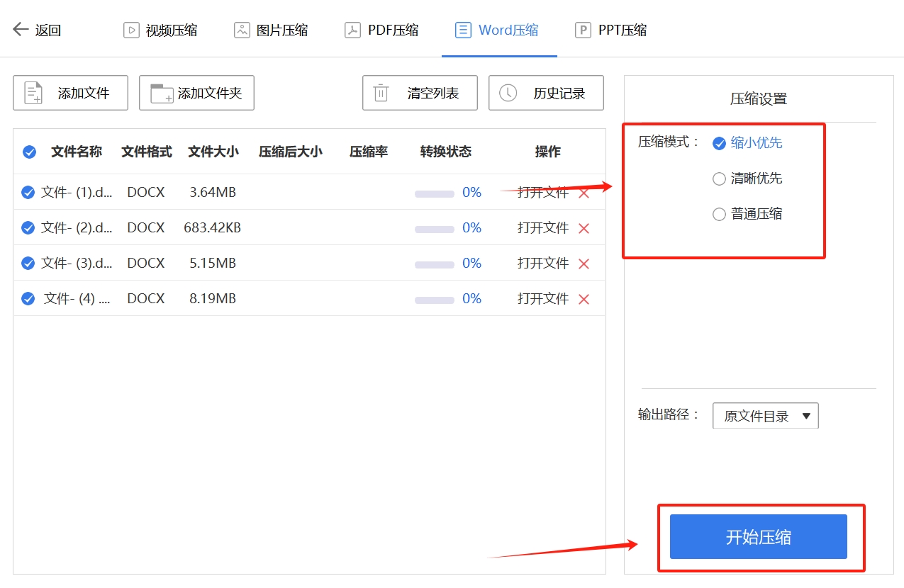Click the red X for 文件-(1) row
The width and height of the screenshot is (904, 588).
pos(584,193)
